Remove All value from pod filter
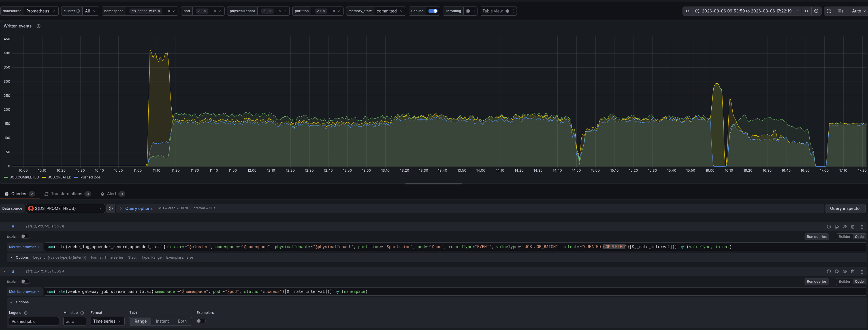 (205, 11)
